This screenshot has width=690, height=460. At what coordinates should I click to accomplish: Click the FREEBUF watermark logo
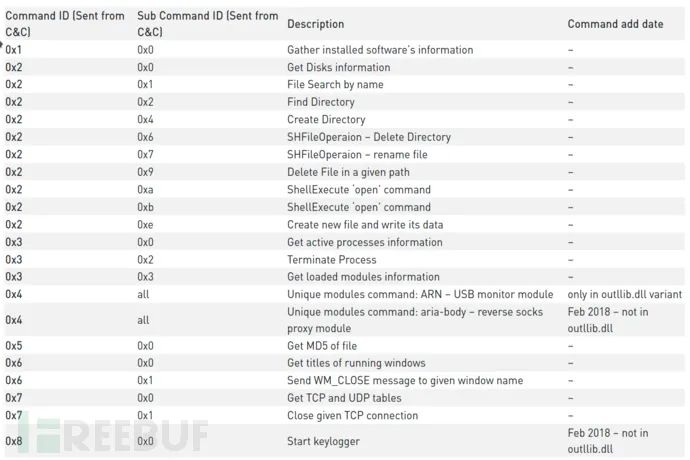tap(112, 434)
